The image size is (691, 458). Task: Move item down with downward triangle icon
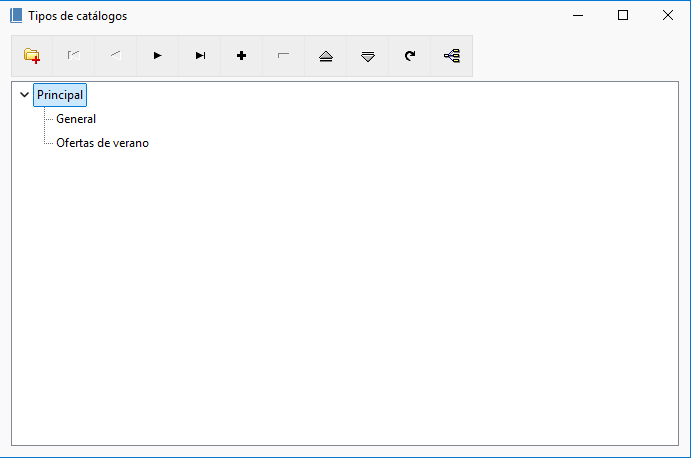368,56
